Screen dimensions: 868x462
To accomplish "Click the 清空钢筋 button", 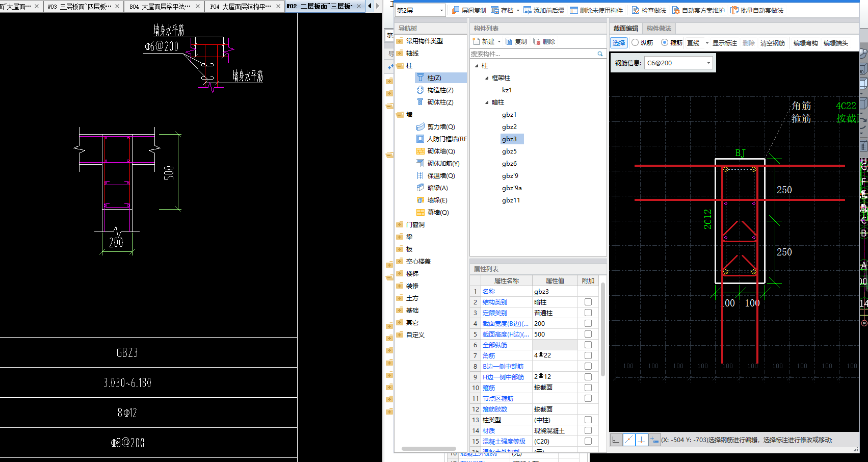I will tap(772, 43).
